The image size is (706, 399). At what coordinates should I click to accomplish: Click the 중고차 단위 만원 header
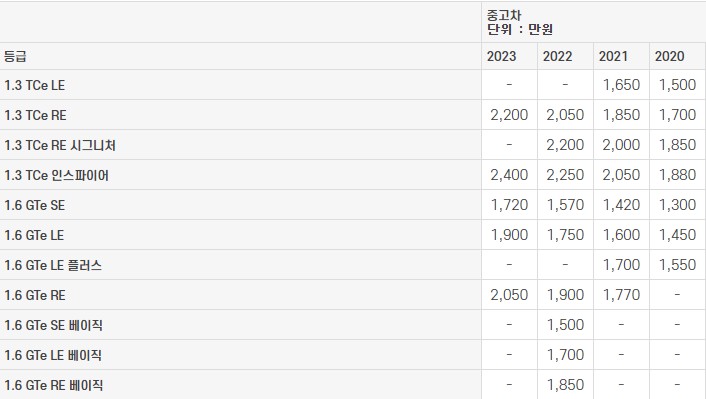pos(520,22)
